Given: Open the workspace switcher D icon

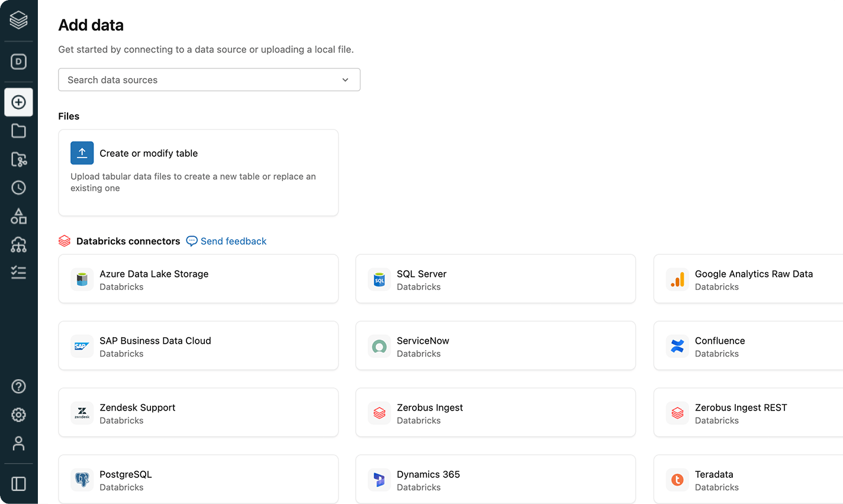Looking at the screenshot, I should coord(18,62).
